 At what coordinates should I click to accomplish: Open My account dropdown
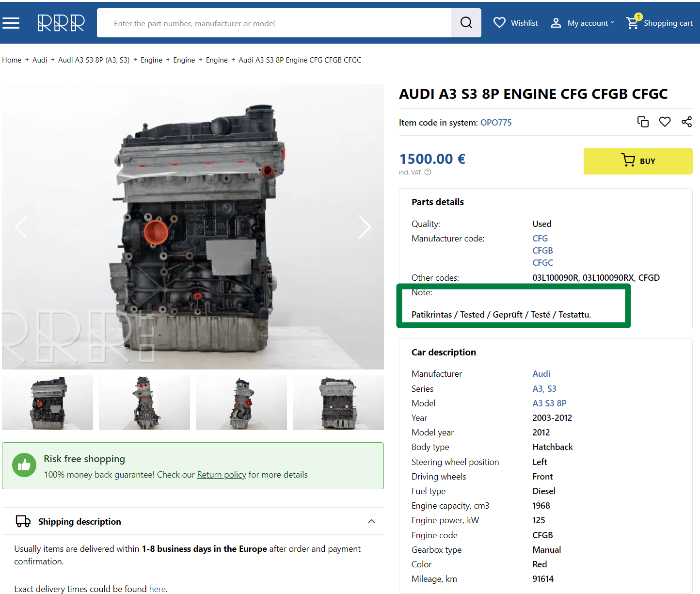[x=583, y=23]
